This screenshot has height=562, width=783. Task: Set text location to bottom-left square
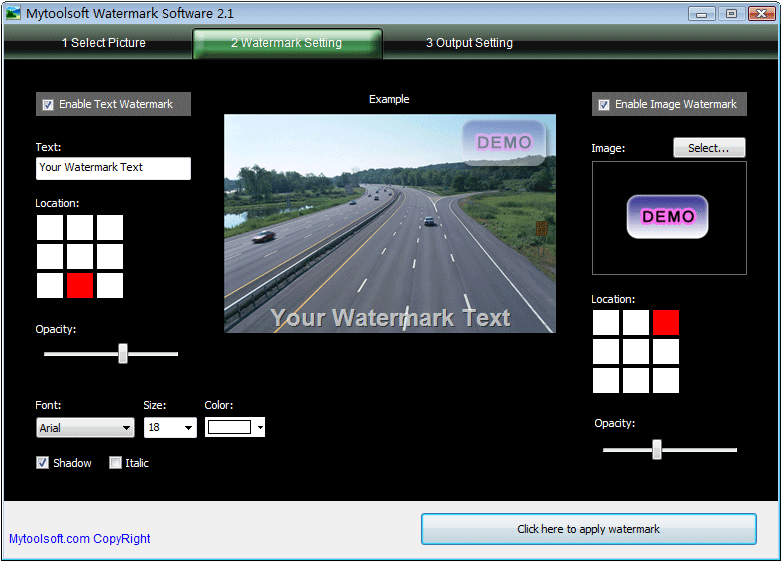pos(50,286)
